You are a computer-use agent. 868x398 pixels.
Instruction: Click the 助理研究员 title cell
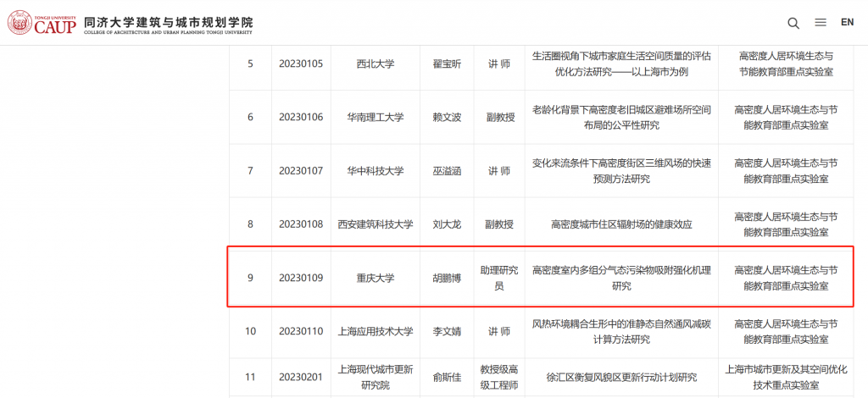coord(498,278)
